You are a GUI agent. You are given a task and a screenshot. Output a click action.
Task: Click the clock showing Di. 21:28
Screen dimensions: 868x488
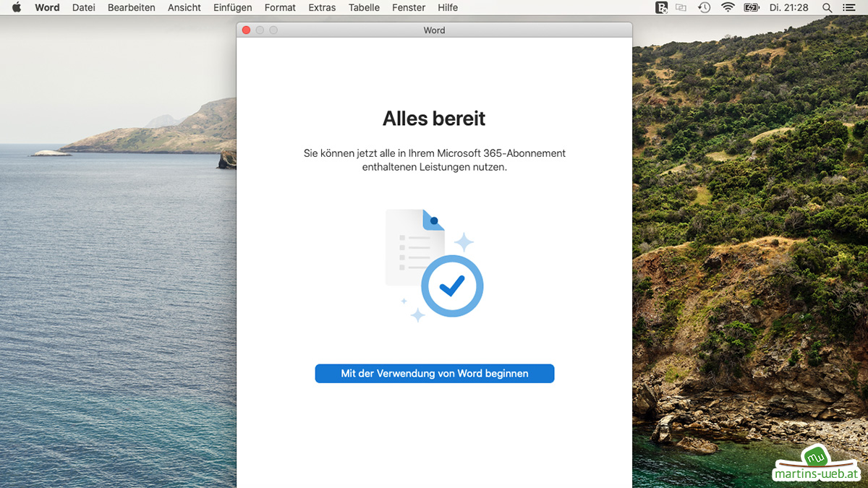coord(791,7)
